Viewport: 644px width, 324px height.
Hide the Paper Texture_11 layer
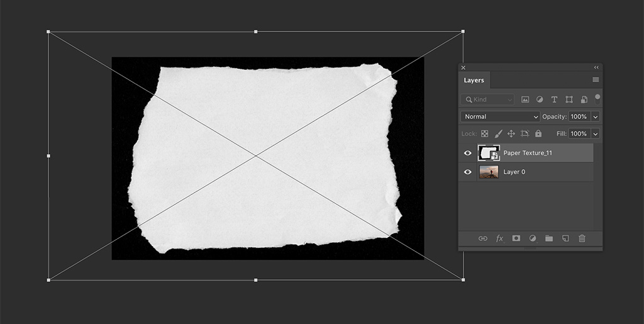(x=467, y=153)
